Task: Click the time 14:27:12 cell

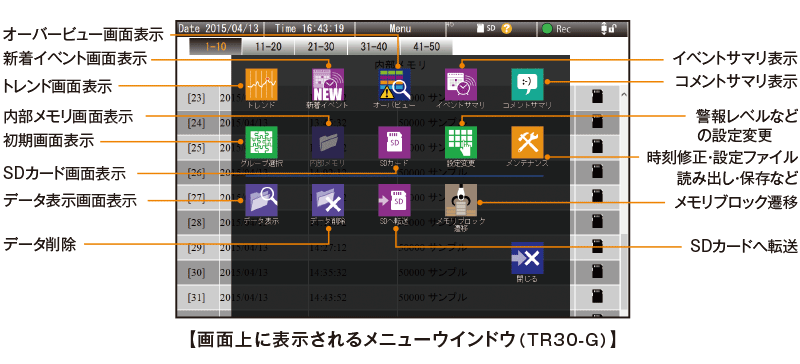Action: coord(328,248)
